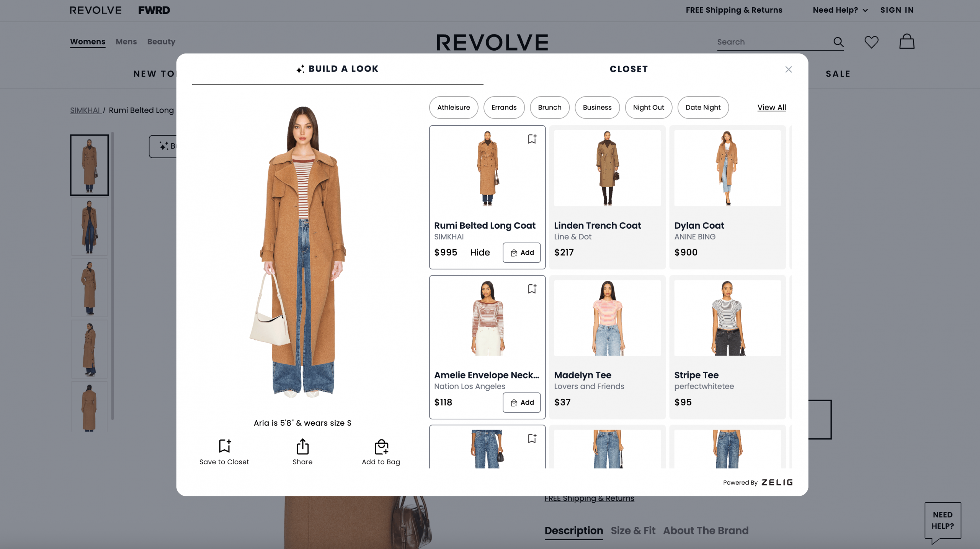
Task: Bookmark the Rumi Belted Long Coat card
Action: tap(532, 139)
